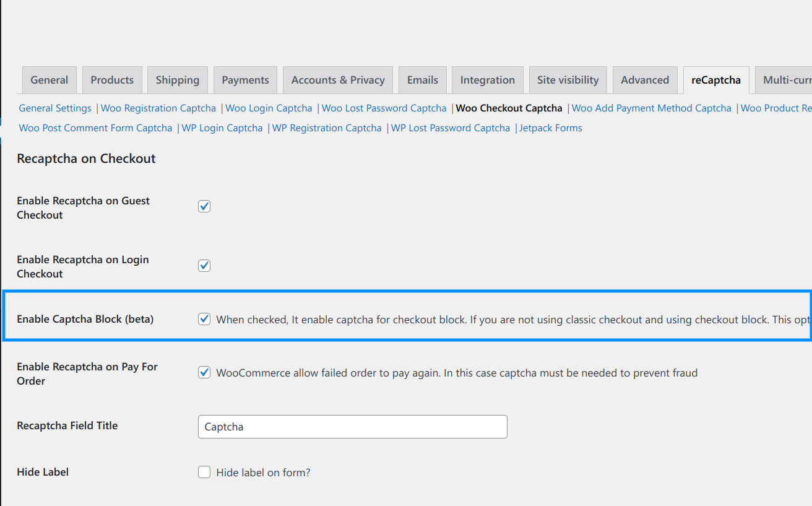Image resolution: width=812 pixels, height=506 pixels.
Task: Enable the Hide label on form checkbox
Action: (204, 472)
